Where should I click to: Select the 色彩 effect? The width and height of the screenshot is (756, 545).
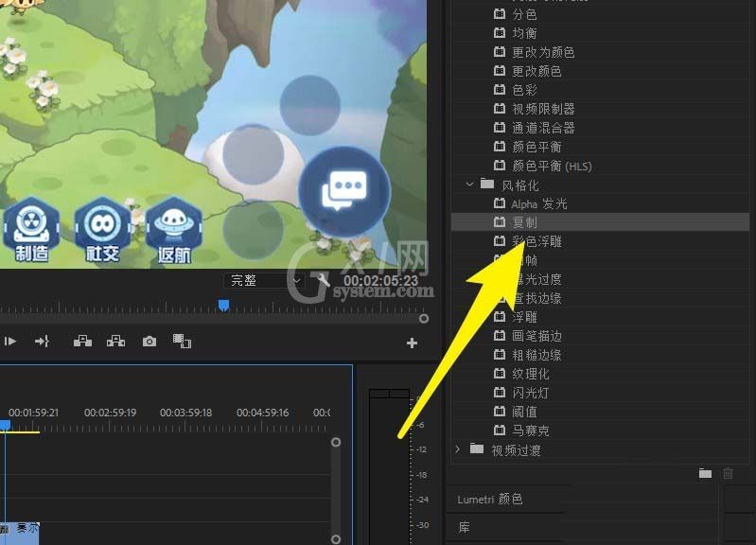[524, 90]
